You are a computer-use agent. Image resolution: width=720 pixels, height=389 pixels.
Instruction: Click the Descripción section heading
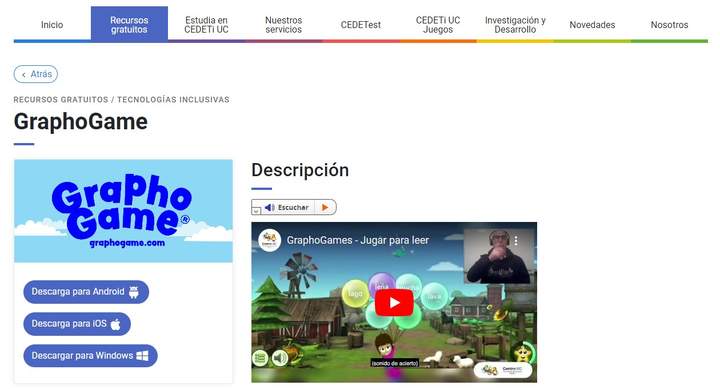tap(300, 170)
